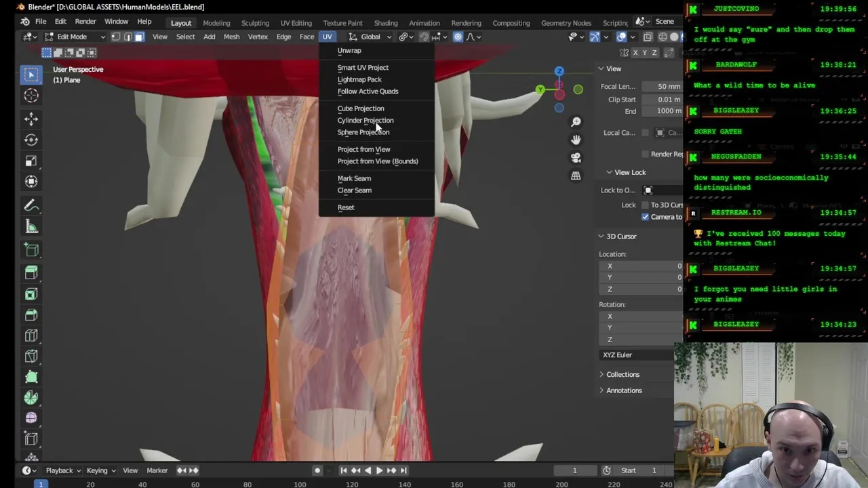This screenshot has width=868, height=488.
Task: Click the Pan hand viewport icon
Action: (x=576, y=140)
